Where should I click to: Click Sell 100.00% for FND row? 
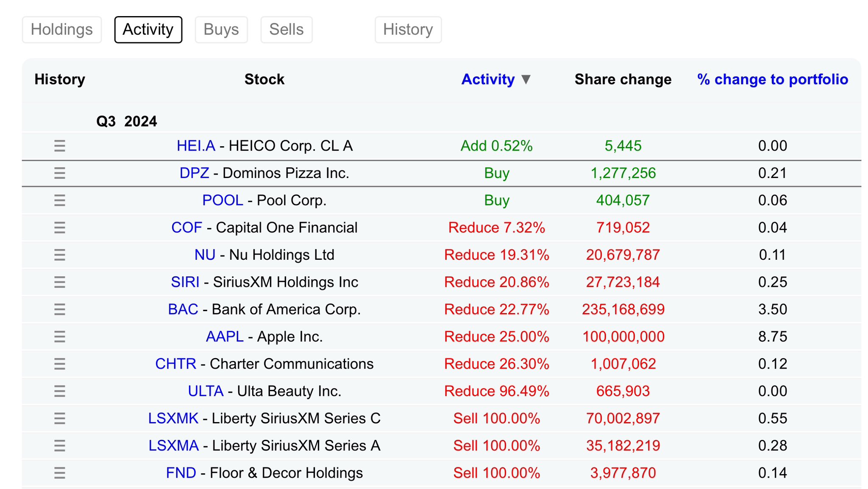(x=497, y=473)
